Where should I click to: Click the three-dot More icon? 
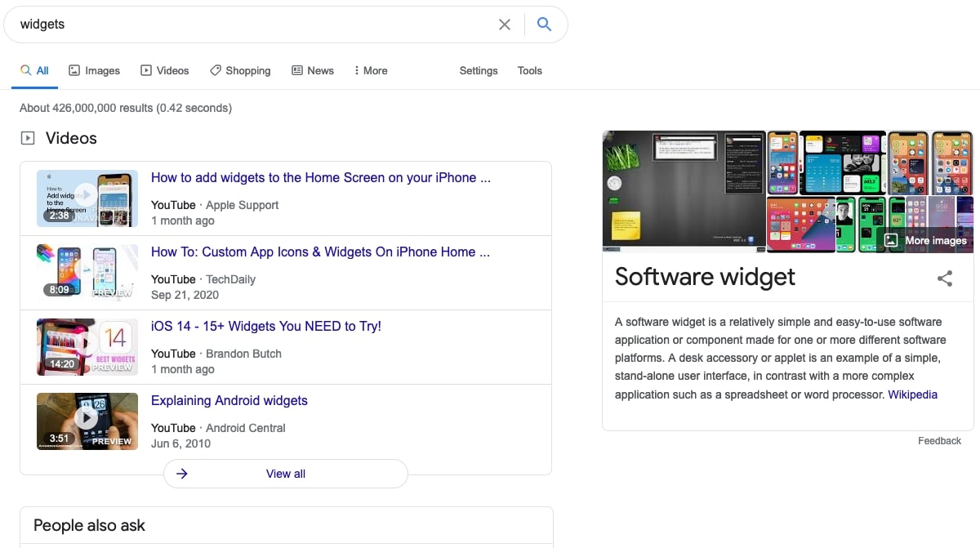pos(357,70)
